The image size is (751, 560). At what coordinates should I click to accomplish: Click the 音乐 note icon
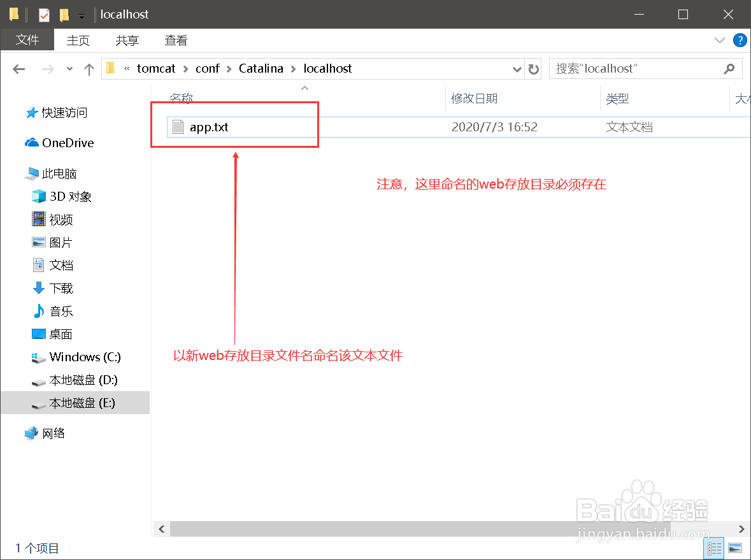pos(38,312)
